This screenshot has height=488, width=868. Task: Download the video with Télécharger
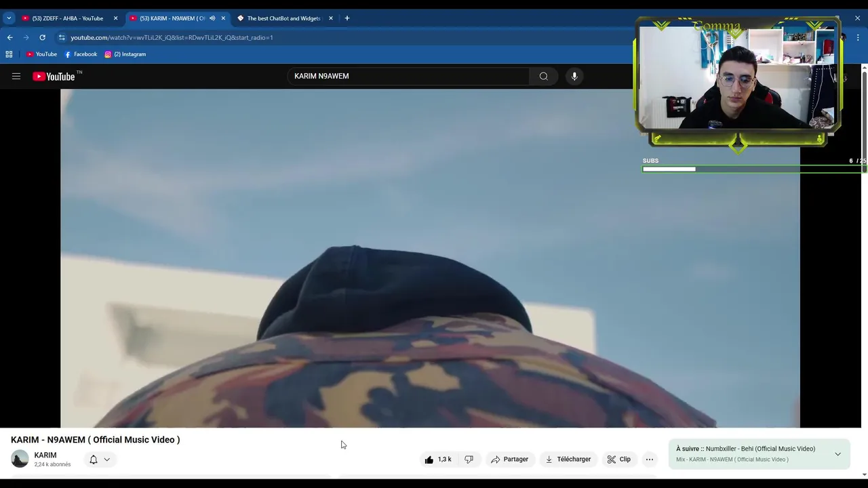pos(568,460)
